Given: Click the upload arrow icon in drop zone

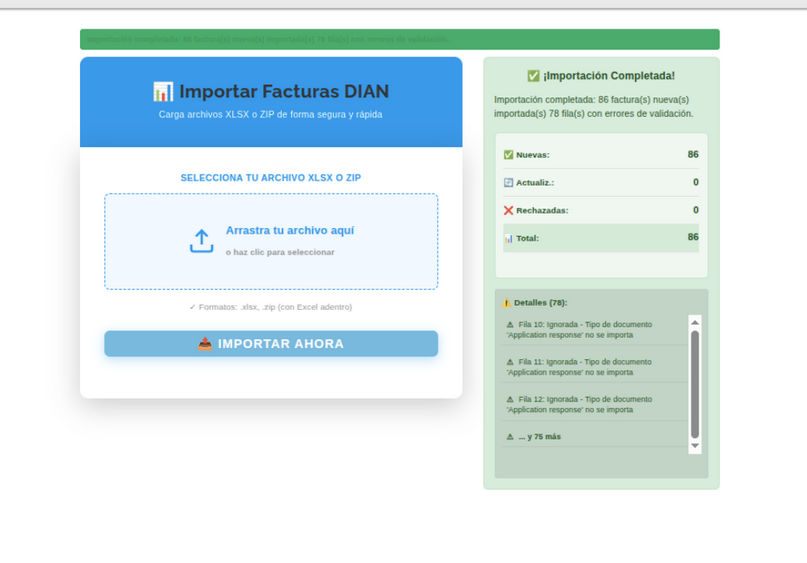Looking at the screenshot, I should point(201,241).
